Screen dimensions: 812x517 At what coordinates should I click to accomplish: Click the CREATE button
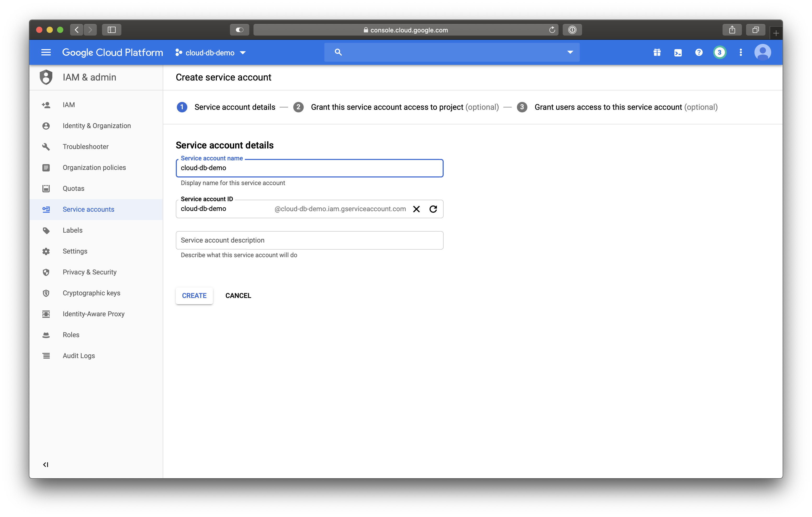coord(194,296)
